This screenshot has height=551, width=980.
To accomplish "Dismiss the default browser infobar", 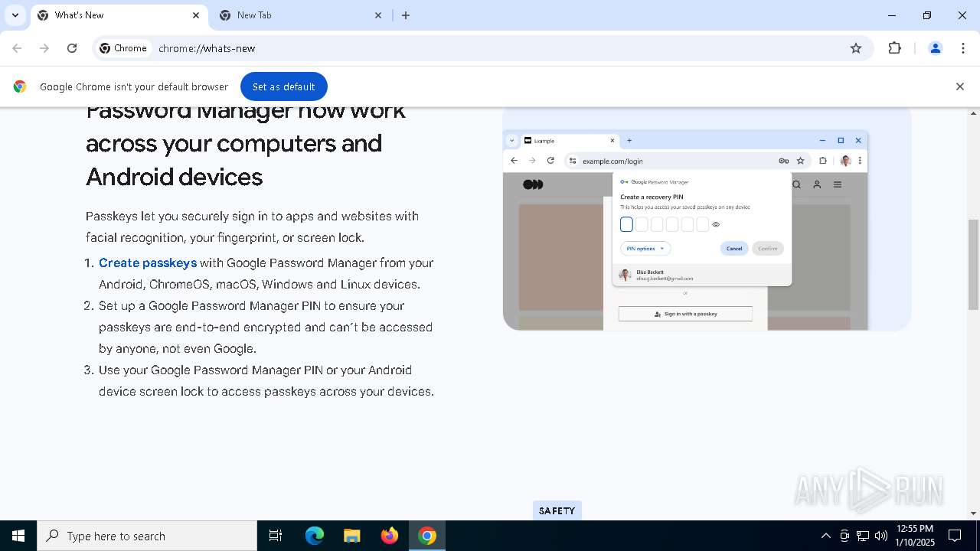I will [x=959, y=86].
